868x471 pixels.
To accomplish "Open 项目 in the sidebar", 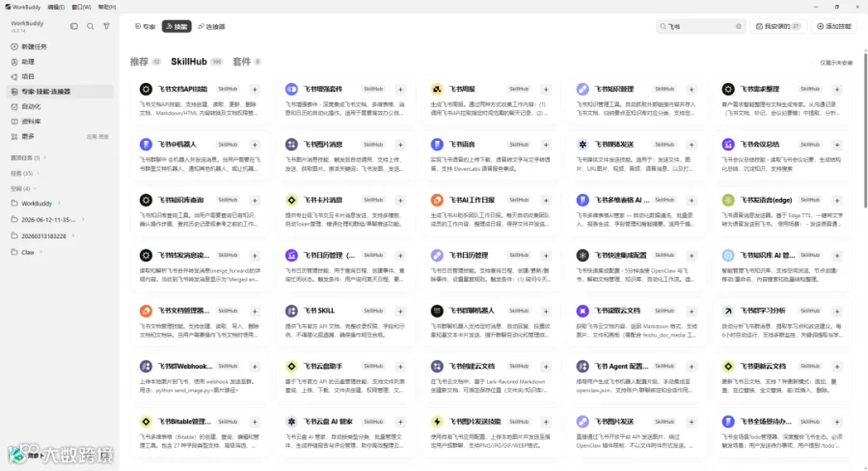I will (x=61, y=76).
